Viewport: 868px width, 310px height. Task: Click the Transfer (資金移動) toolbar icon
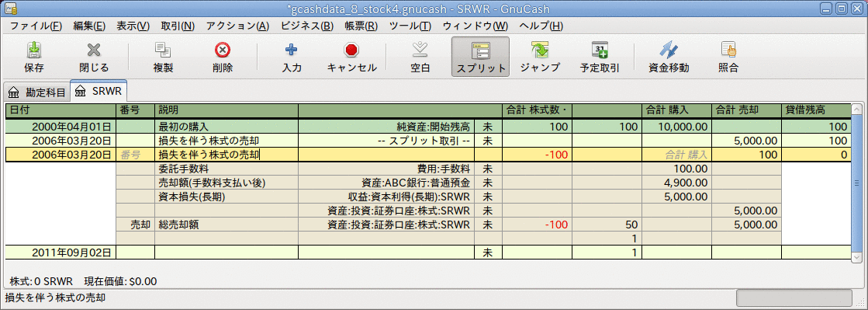point(669,57)
